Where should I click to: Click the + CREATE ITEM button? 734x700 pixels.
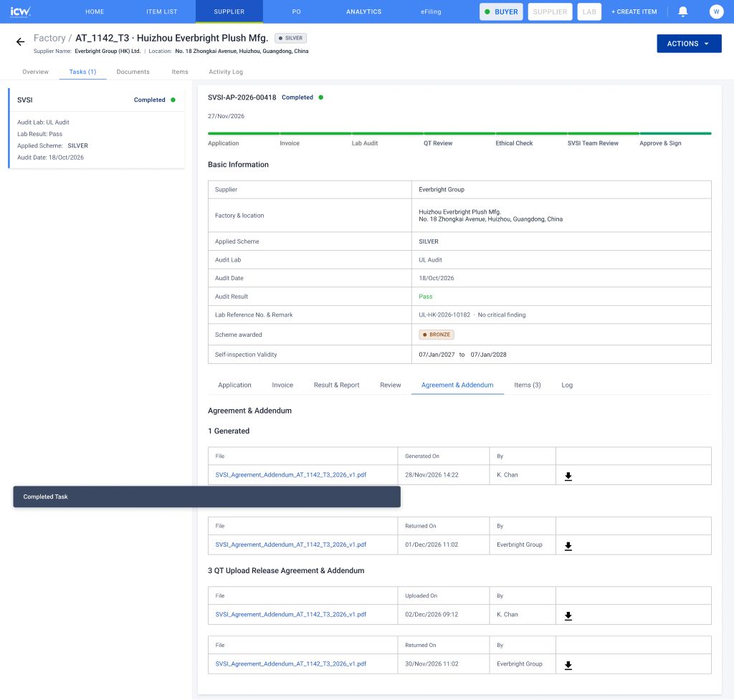(x=634, y=11)
